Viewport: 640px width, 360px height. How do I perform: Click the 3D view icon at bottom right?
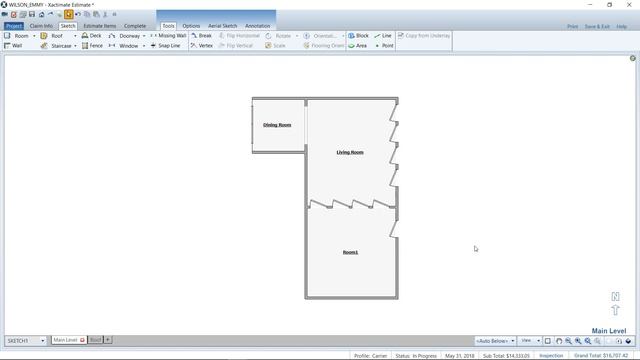628,341
